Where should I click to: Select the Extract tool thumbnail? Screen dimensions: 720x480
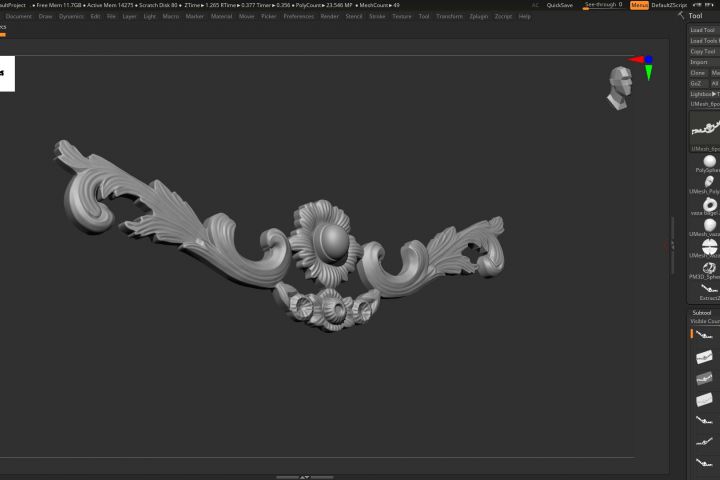click(709, 289)
